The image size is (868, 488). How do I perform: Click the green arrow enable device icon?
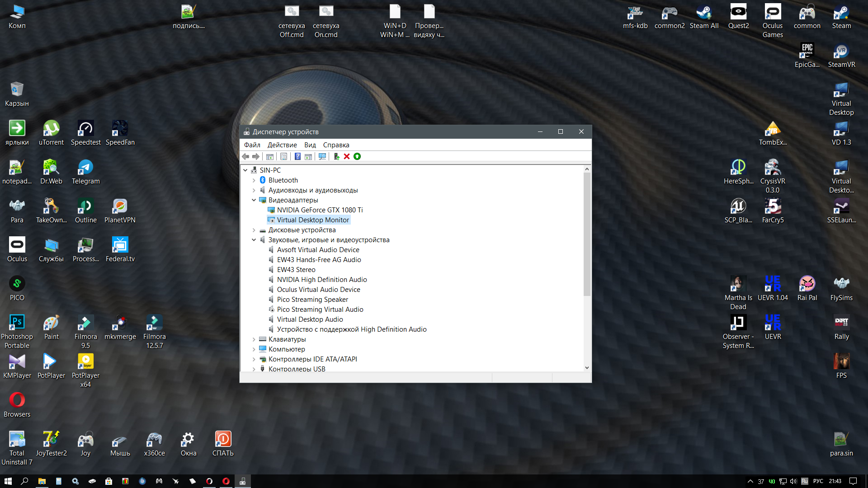click(x=357, y=156)
